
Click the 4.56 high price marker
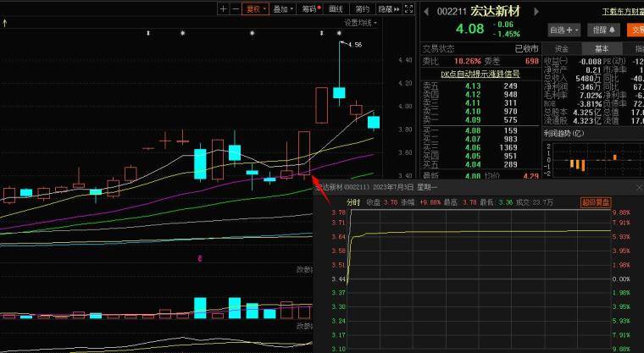(x=355, y=45)
